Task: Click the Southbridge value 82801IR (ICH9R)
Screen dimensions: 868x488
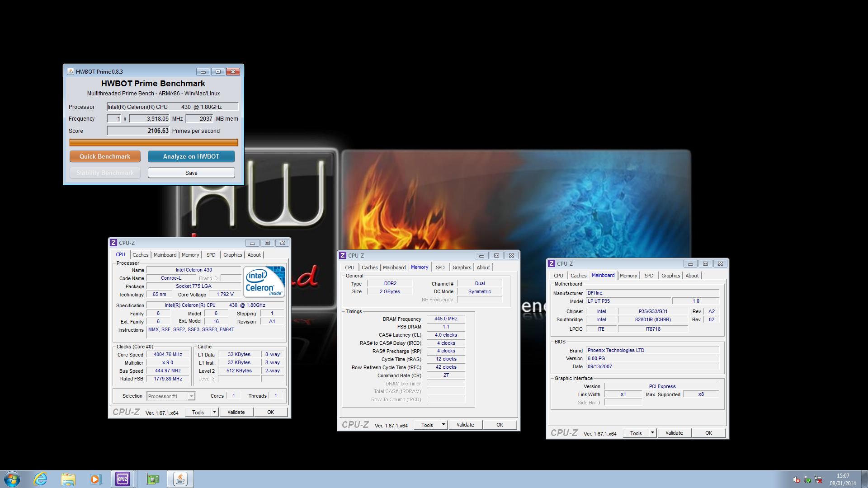Action: (x=653, y=320)
